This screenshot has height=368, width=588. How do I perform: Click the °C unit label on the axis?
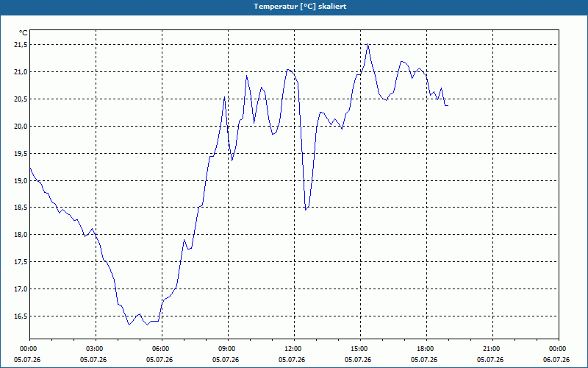click(x=23, y=33)
